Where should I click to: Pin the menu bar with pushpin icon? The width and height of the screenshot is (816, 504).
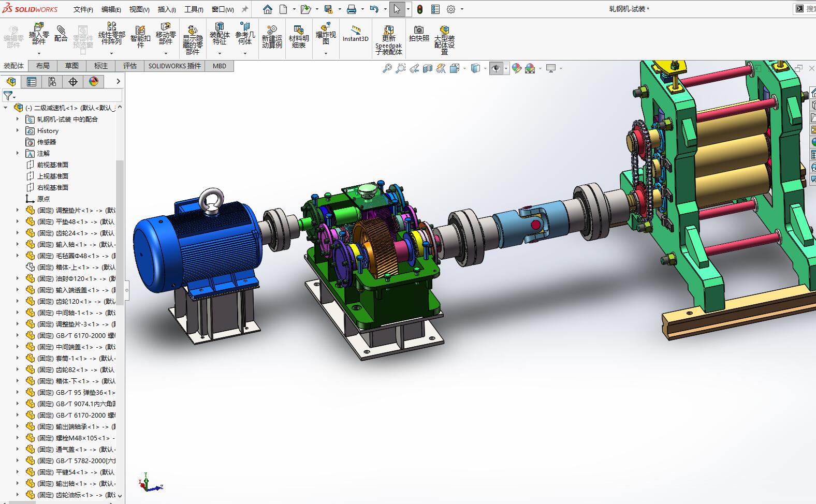(x=245, y=9)
